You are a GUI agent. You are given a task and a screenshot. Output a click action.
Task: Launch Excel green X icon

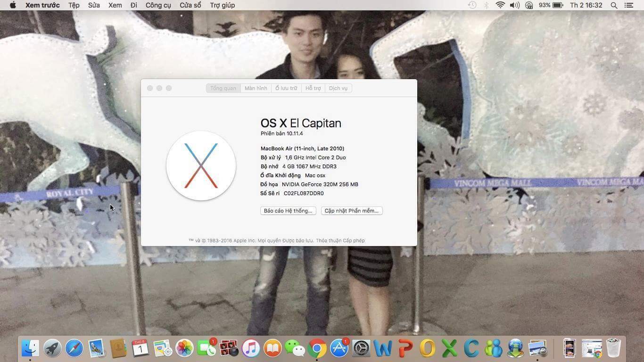coord(449,348)
